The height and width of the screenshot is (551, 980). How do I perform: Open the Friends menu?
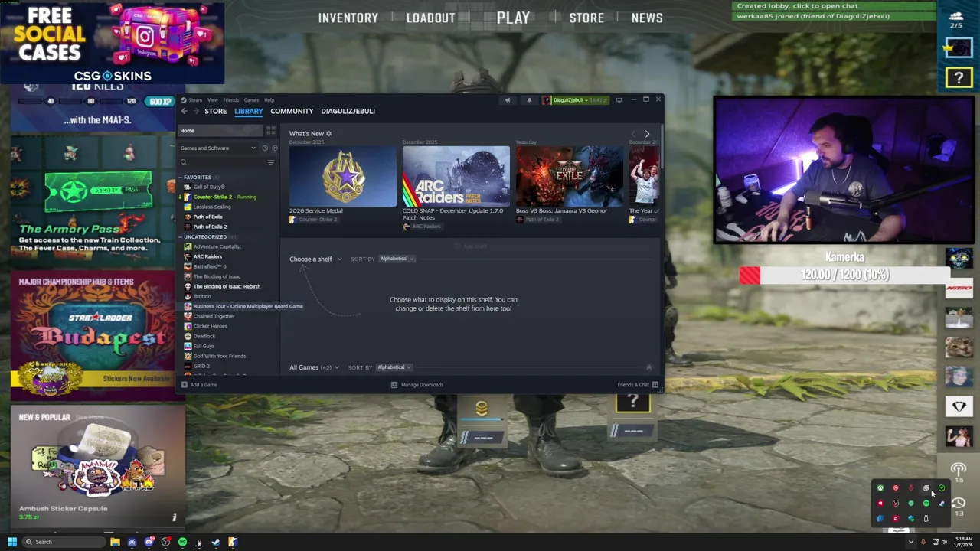point(230,100)
